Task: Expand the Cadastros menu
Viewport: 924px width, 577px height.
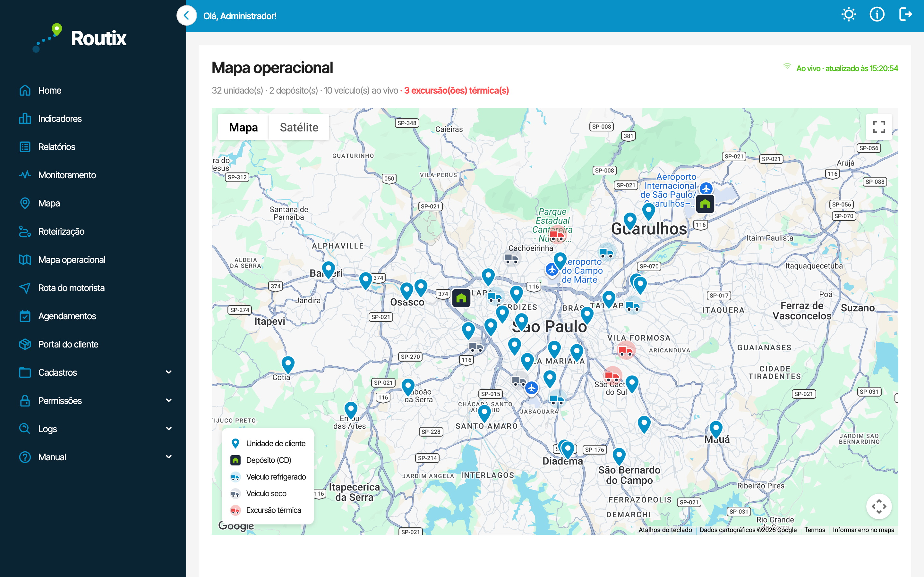Action: click(x=169, y=372)
